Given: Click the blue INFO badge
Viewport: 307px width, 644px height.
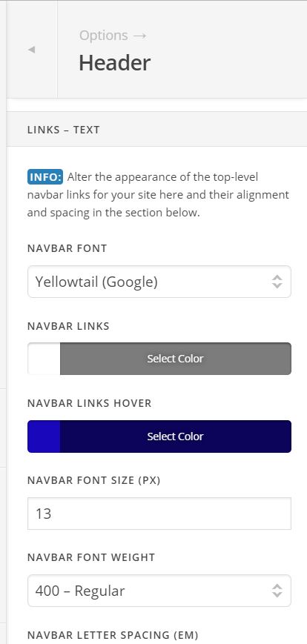Looking at the screenshot, I should pyautogui.click(x=45, y=177).
